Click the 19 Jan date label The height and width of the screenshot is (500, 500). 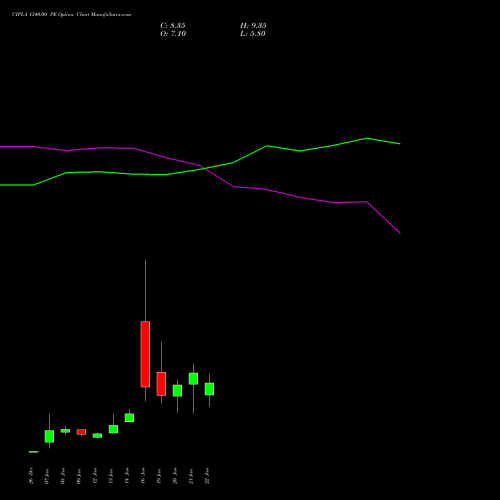pos(159,476)
